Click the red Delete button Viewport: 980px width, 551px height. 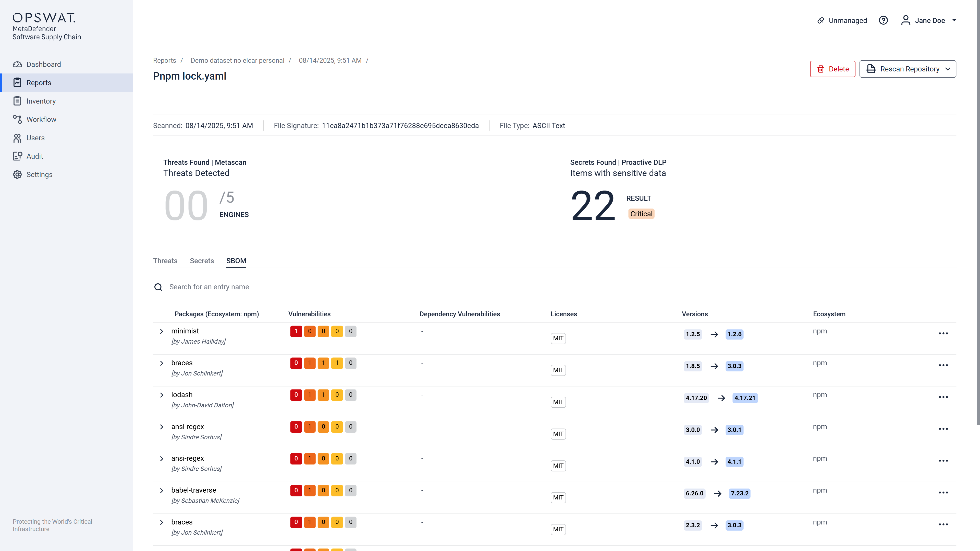pyautogui.click(x=832, y=69)
